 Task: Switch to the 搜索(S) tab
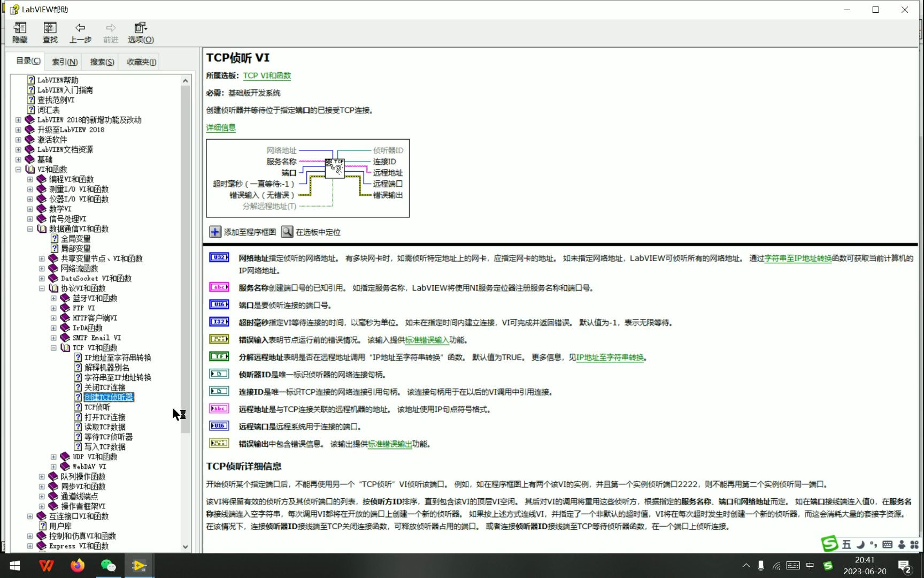102,62
